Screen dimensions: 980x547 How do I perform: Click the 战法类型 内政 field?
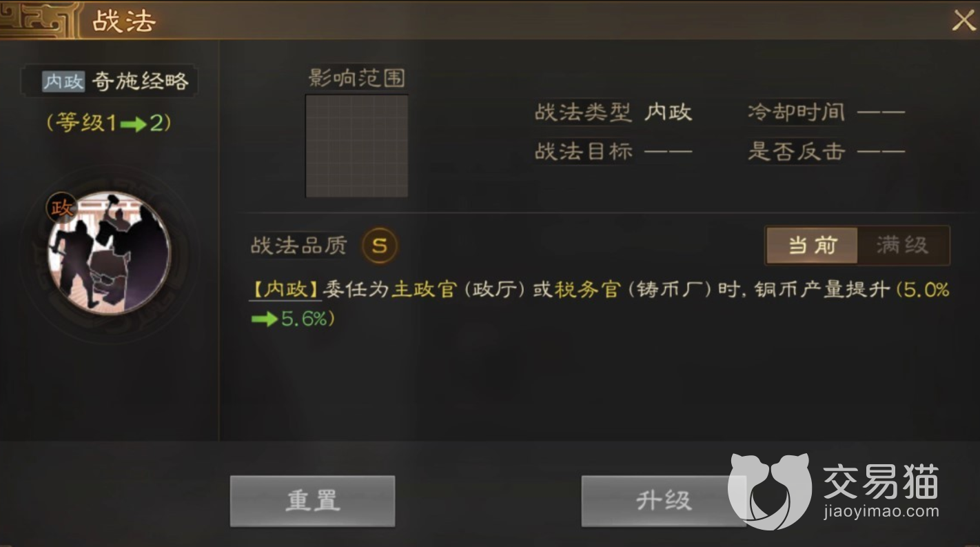click(x=613, y=112)
